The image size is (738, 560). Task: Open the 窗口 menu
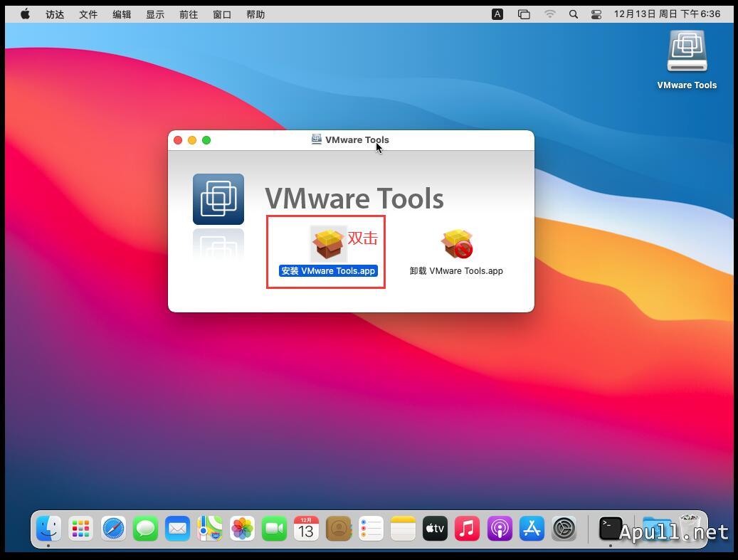tap(221, 15)
